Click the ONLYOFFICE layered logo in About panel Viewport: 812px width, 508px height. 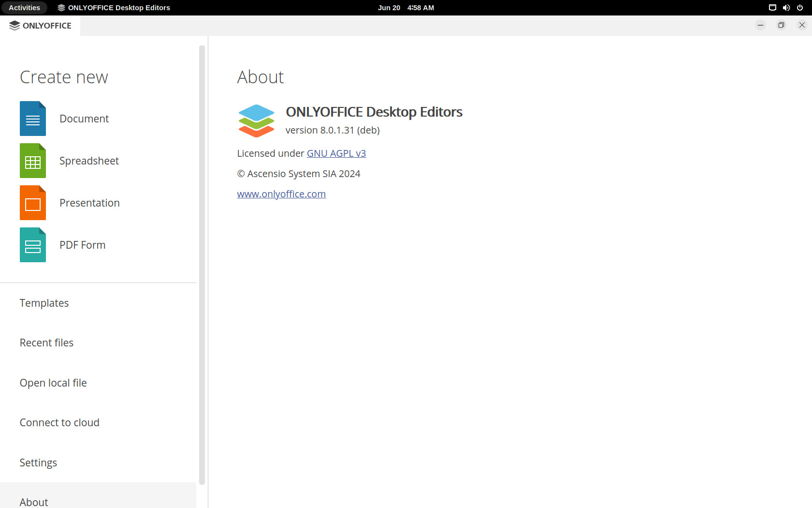click(257, 121)
